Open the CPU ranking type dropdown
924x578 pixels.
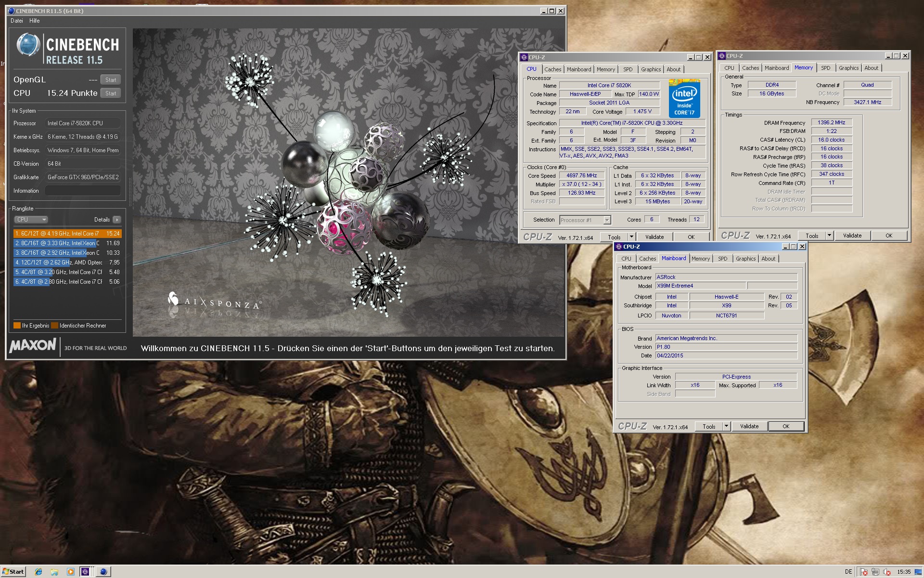pyautogui.click(x=31, y=220)
